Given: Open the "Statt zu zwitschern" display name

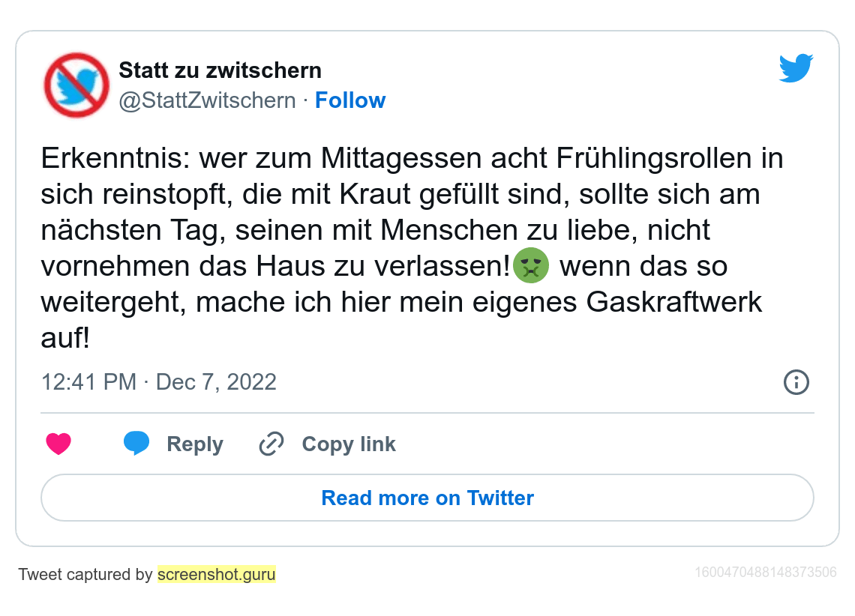Looking at the screenshot, I should click(220, 71).
